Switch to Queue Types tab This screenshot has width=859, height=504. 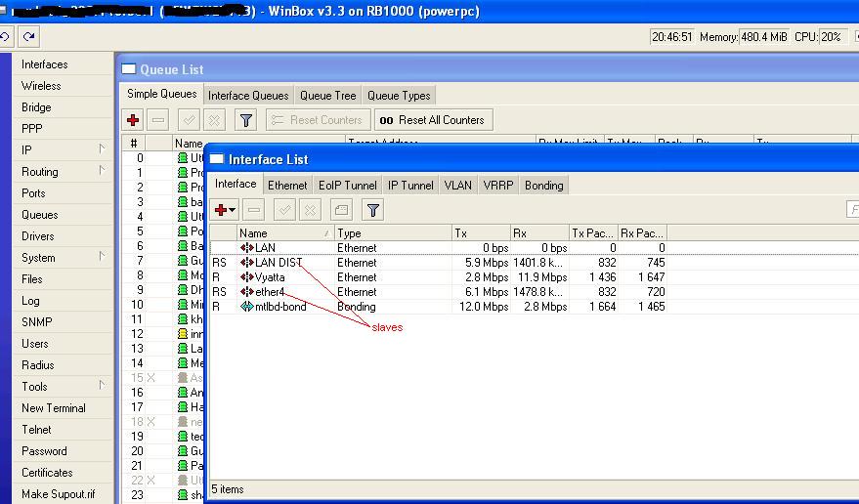[x=399, y=96]
